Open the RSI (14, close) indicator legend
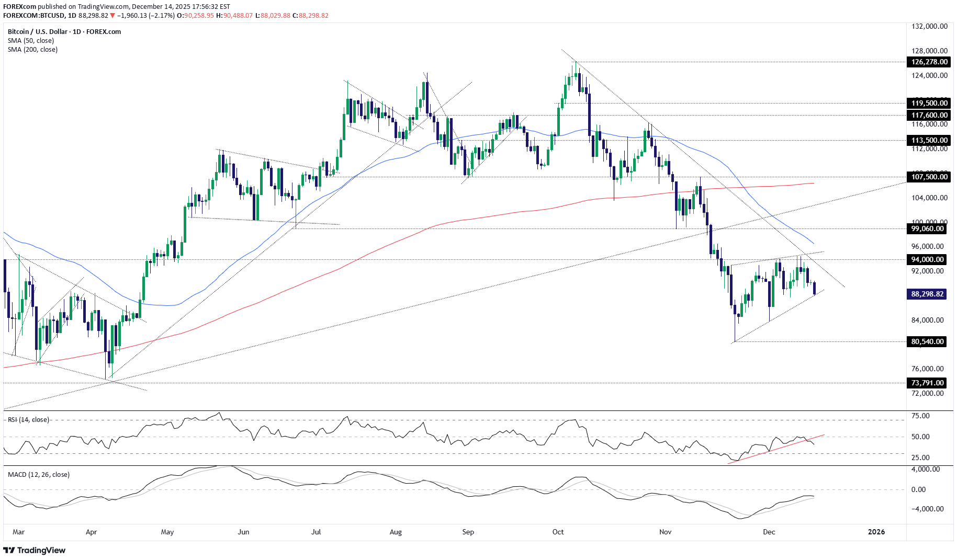957x560 pixels. coord(27,419)
